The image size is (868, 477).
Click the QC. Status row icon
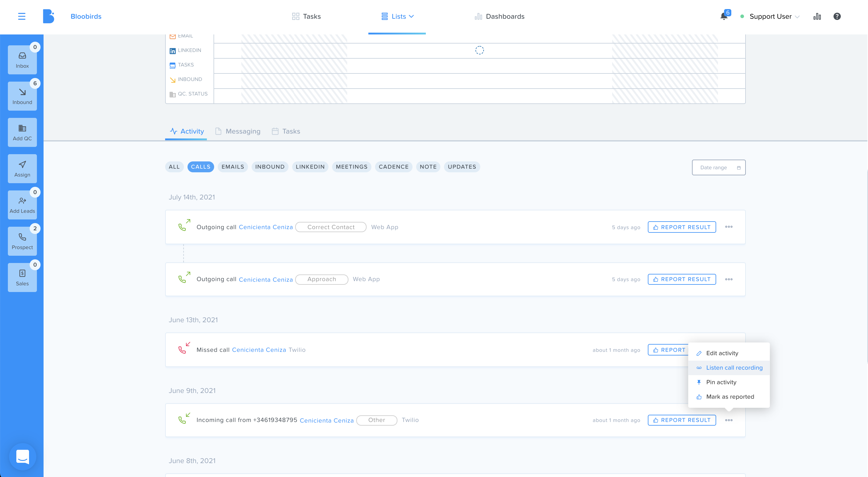point(172,94)
